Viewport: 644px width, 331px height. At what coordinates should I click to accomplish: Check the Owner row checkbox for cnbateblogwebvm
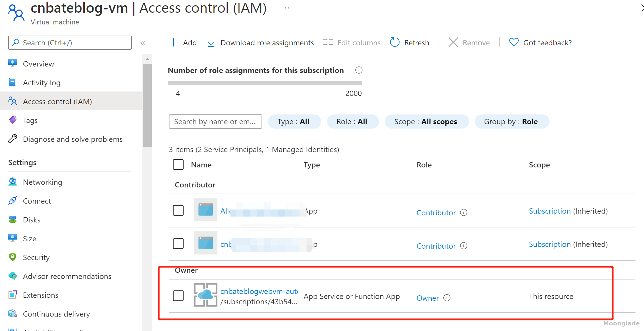pyautogui.click(x=178, y=296)
